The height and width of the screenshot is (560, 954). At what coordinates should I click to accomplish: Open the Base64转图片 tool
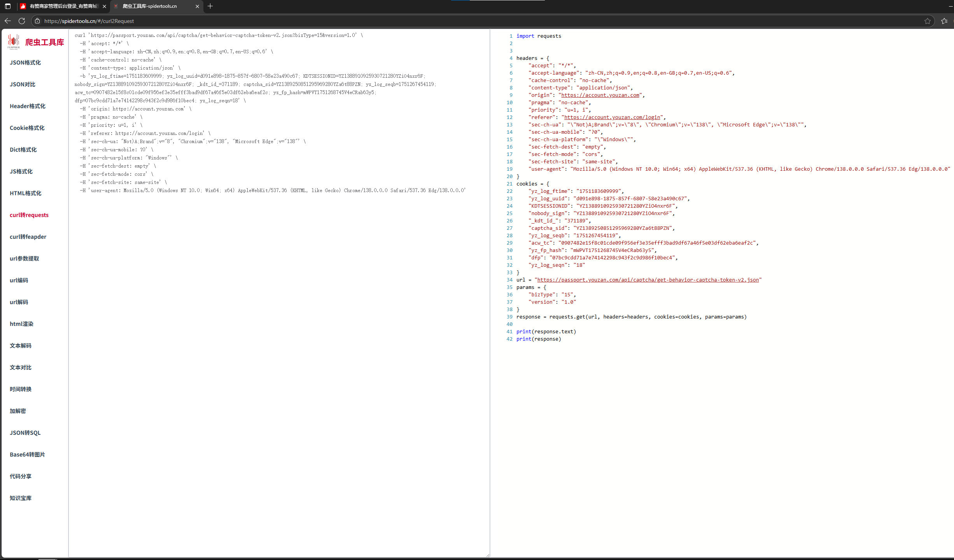(x=27, y=454)
